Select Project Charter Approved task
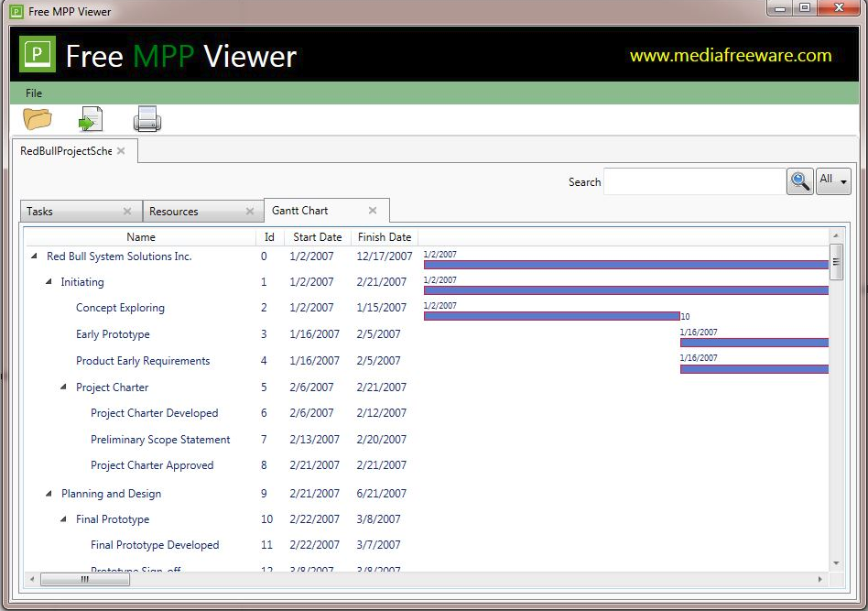 point(152,465)
